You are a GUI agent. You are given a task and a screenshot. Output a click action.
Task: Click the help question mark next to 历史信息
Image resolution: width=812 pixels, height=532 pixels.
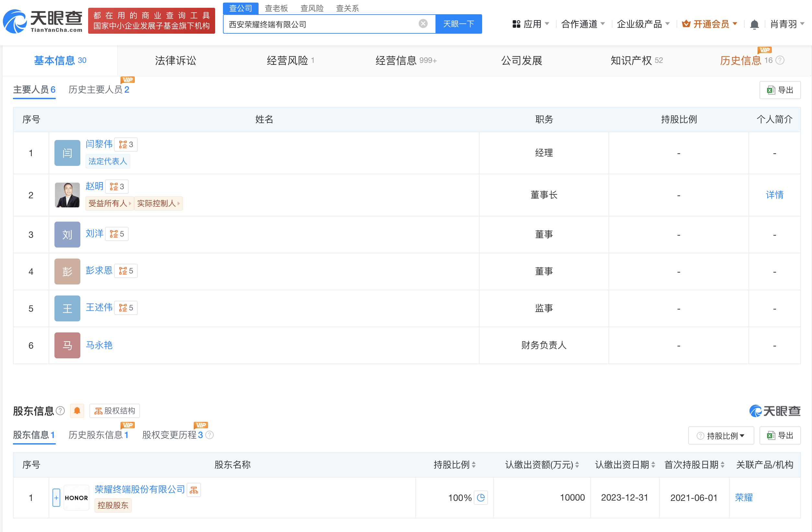pyautogui.click(x=780, y=60)
